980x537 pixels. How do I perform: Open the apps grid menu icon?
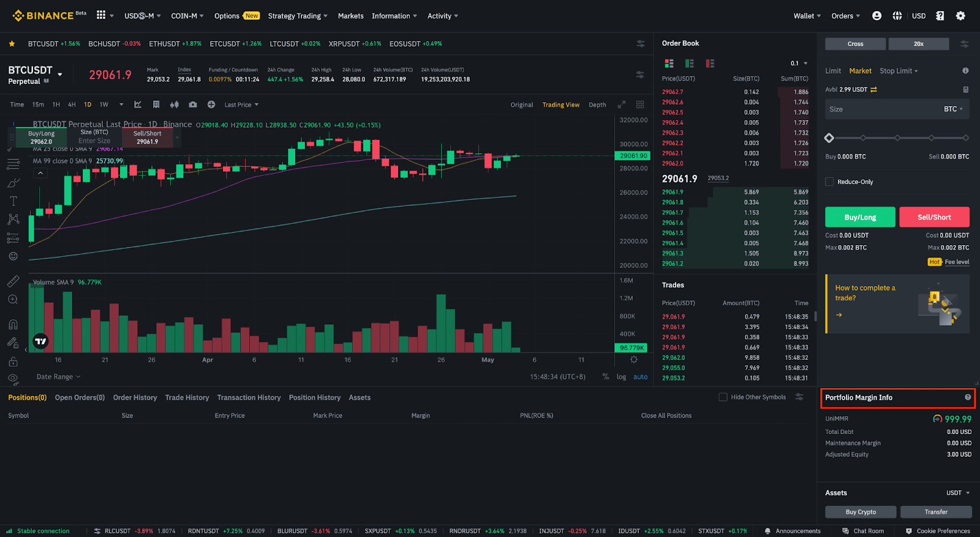[x=101, y=15]
